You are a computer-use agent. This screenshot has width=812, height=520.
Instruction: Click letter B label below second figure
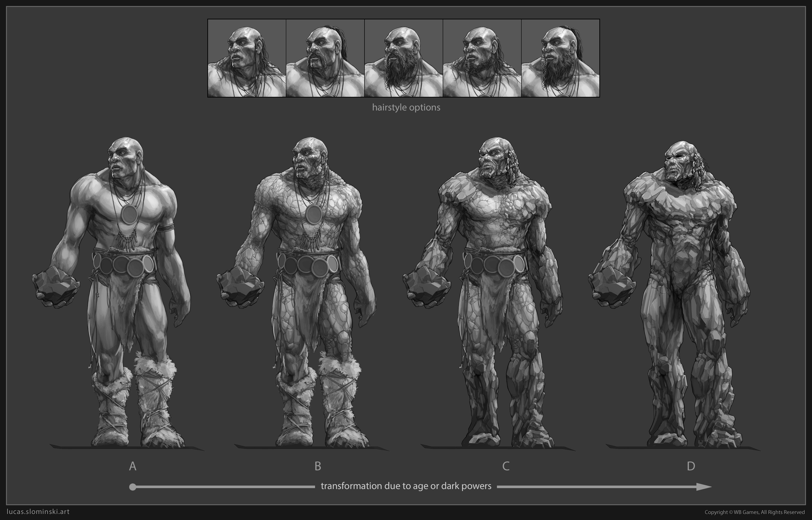point(318,466)
